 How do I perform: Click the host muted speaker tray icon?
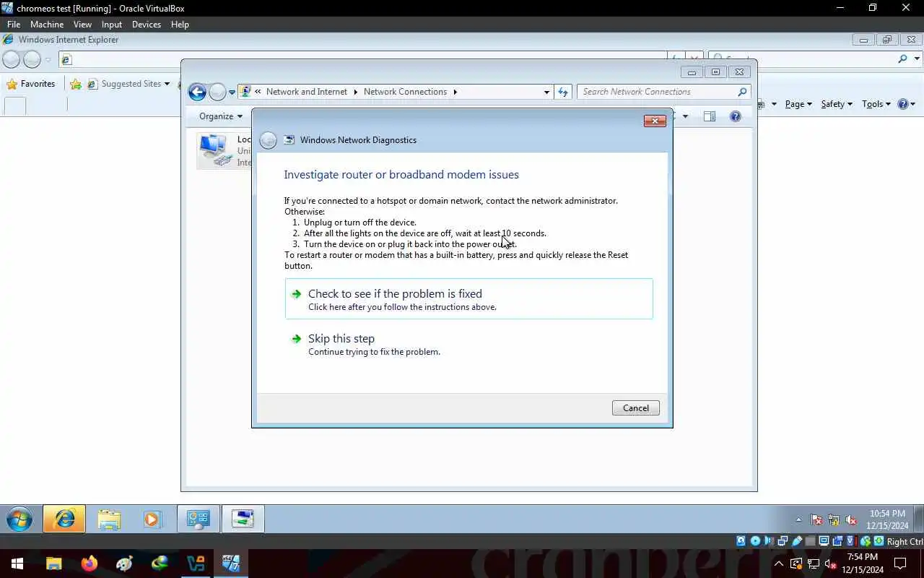[830, 564]
